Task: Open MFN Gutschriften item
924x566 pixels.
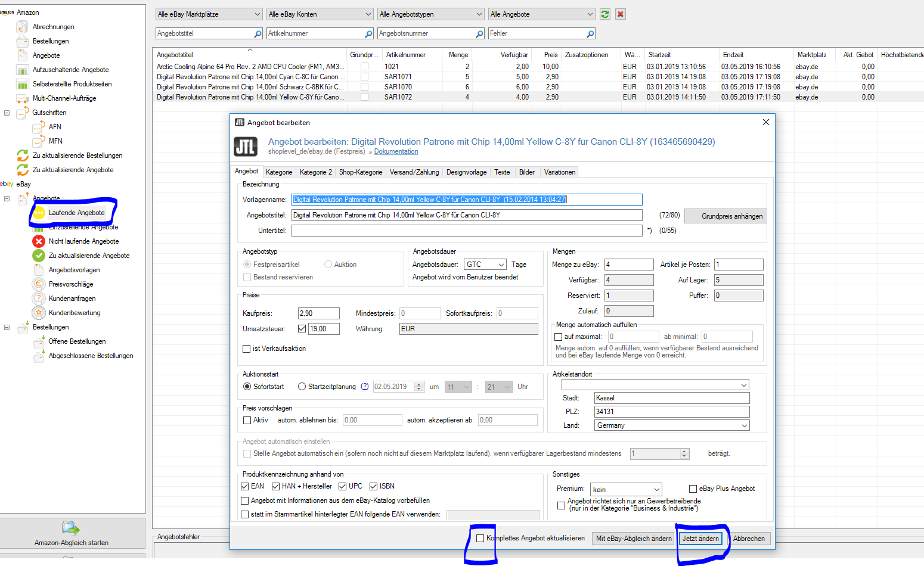Action: (55, 141)
